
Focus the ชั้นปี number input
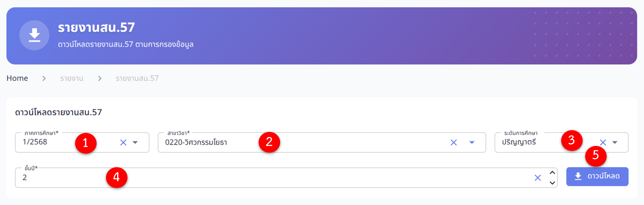click(250, 178)
